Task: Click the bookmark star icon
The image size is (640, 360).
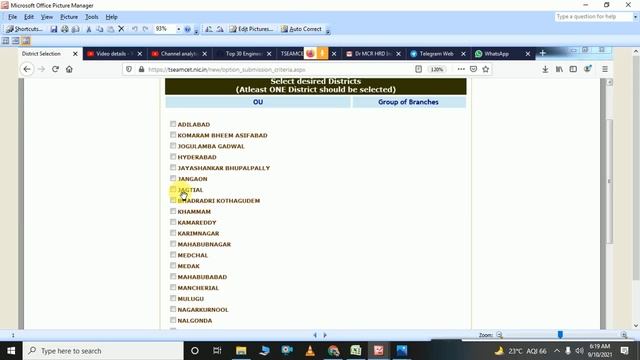Action: pyautogui.click(x=486, y=69)
